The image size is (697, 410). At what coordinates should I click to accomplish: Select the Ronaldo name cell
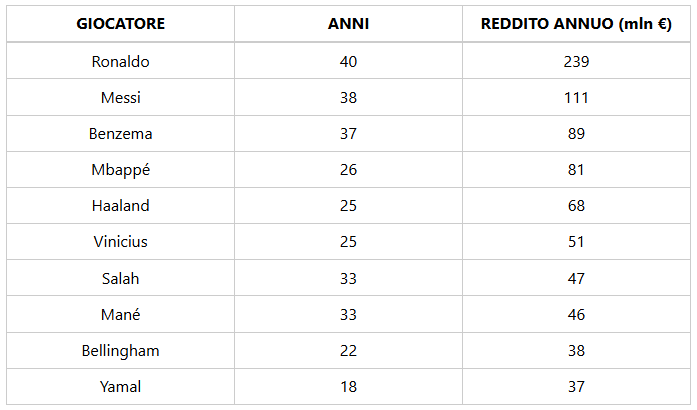point(121,62)
